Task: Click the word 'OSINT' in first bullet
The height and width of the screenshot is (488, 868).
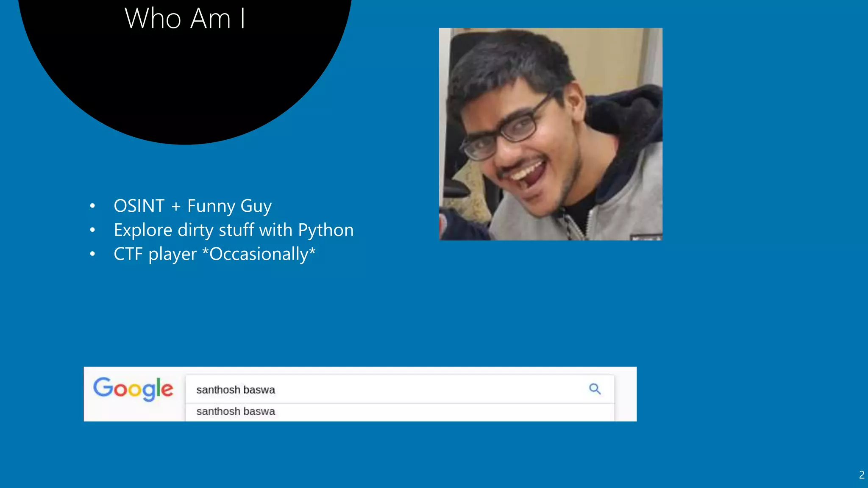Action: pos(139,206)
